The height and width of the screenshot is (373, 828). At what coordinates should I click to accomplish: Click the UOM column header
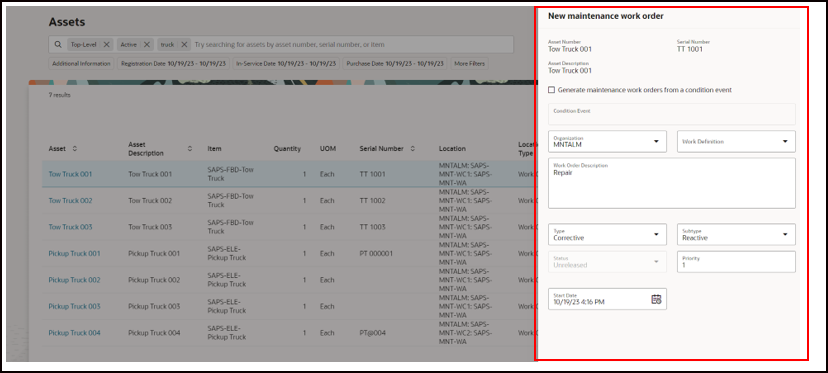click(x=327, y=149)
